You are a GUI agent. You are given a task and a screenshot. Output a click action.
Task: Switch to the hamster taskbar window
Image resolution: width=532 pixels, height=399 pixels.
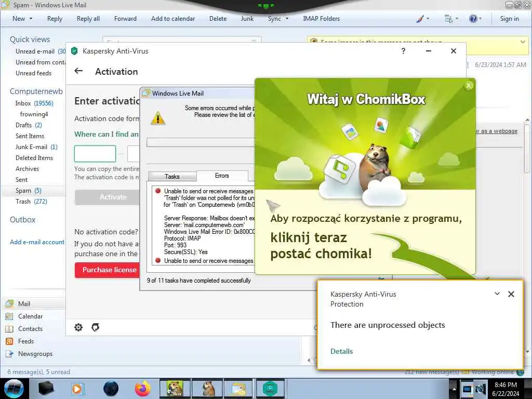(207, 389)
